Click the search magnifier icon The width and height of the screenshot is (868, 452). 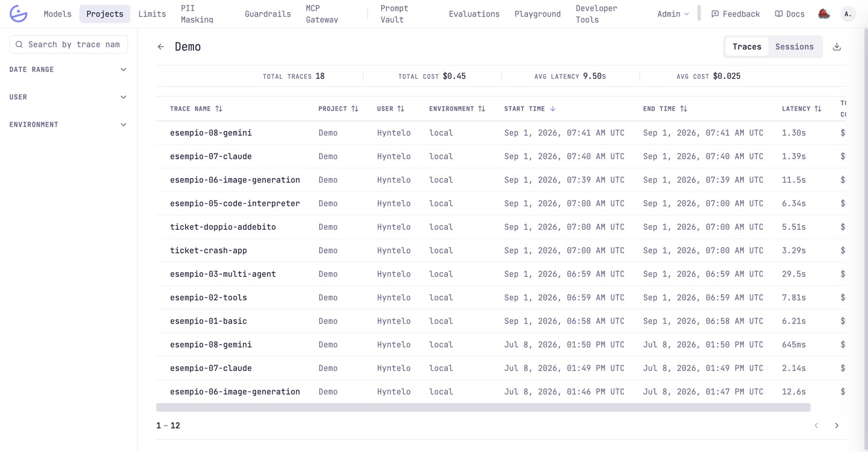[20, 44]
